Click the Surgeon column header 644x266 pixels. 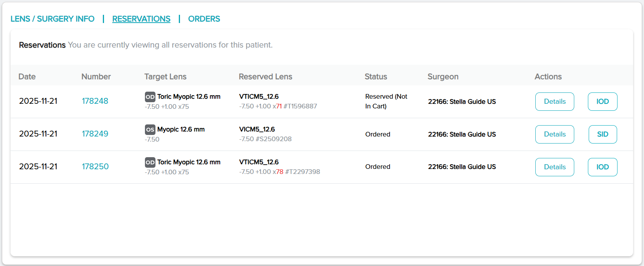pyautogui.click(x=443, y=76)
